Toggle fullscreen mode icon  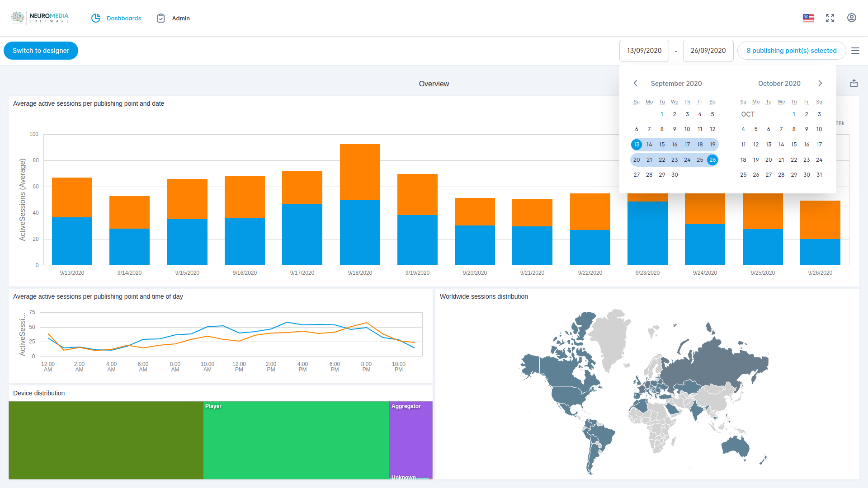click(830, 18)
